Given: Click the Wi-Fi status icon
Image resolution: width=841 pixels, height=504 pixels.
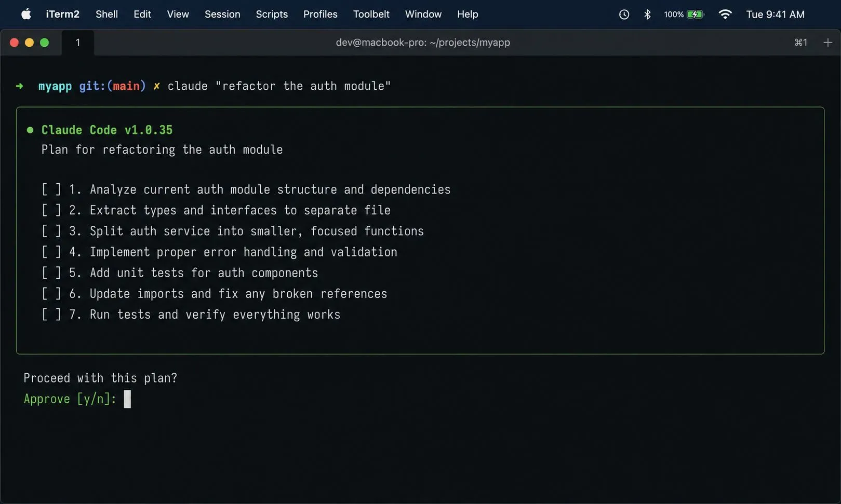Looking at the screenshot, I should click(725, 15).
